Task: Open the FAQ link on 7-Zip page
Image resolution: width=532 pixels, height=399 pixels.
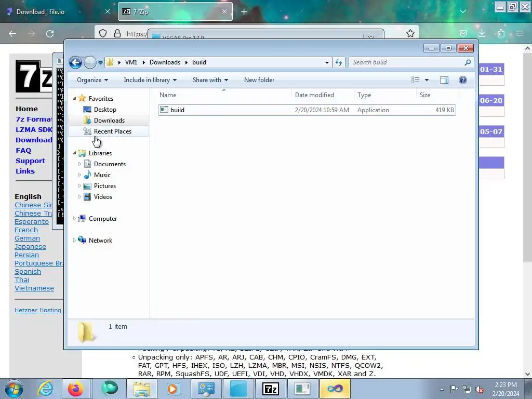Action: click(23, 150)
